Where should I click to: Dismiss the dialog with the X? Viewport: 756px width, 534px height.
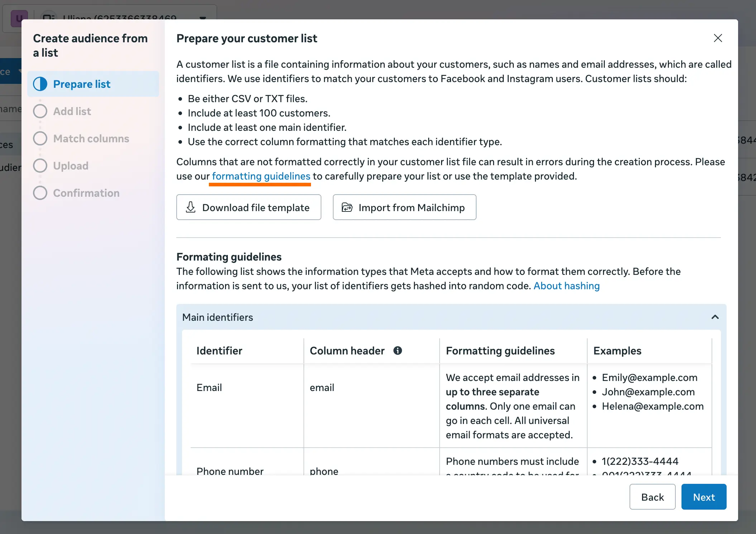coord(718,38)
